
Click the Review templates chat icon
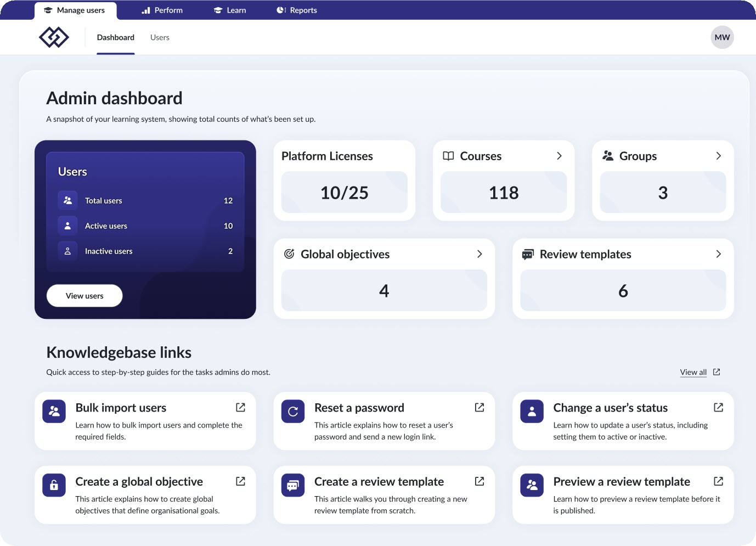(x=528, y=254)
